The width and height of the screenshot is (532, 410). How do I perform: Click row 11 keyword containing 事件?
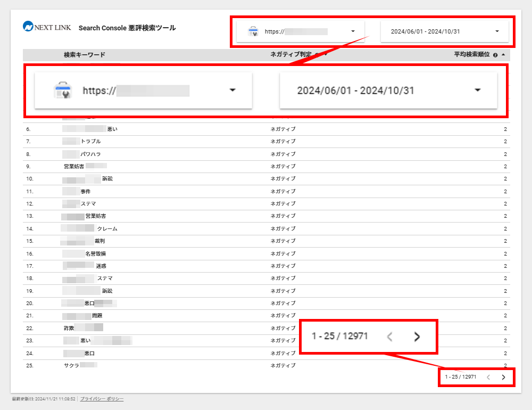click(86, 191)
